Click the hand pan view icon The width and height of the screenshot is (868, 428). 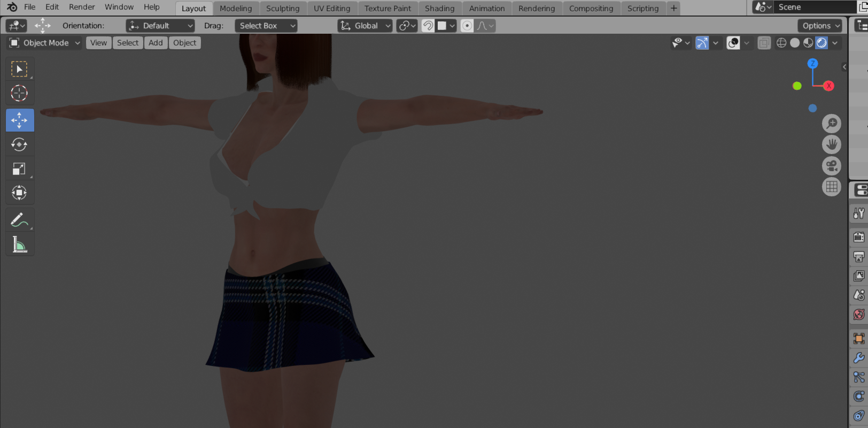pos(831,144)
